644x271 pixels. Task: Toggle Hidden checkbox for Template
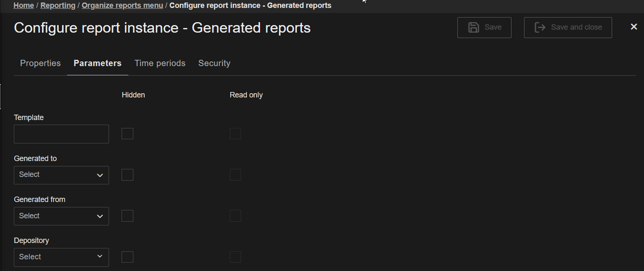pyautogui.click(x=127, y=134)
